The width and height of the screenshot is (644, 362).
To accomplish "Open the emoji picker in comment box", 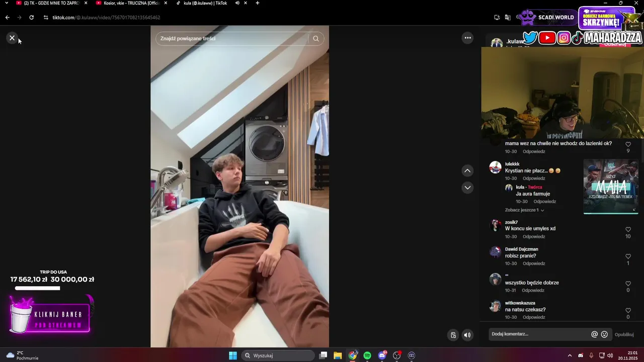I will (x=604, y=334).
